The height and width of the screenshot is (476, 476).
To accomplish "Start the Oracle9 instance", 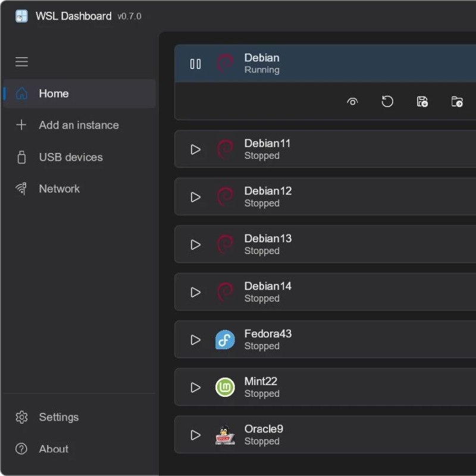I will coord(195,435).
